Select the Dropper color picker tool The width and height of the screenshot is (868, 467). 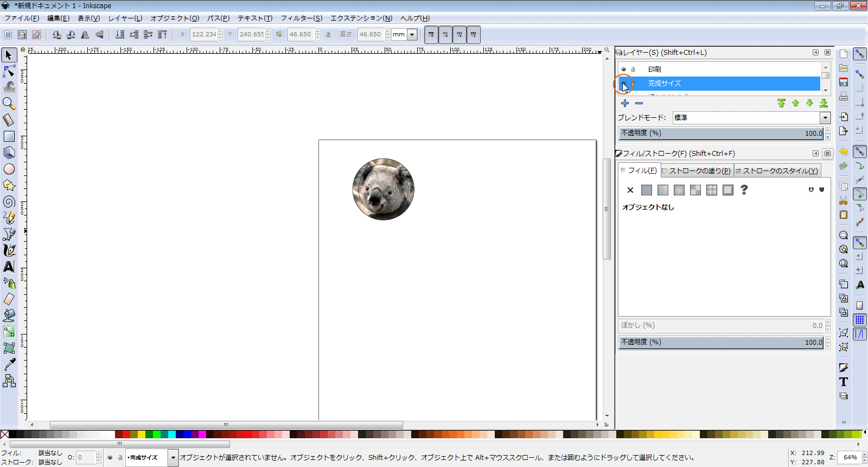(9, 364)
